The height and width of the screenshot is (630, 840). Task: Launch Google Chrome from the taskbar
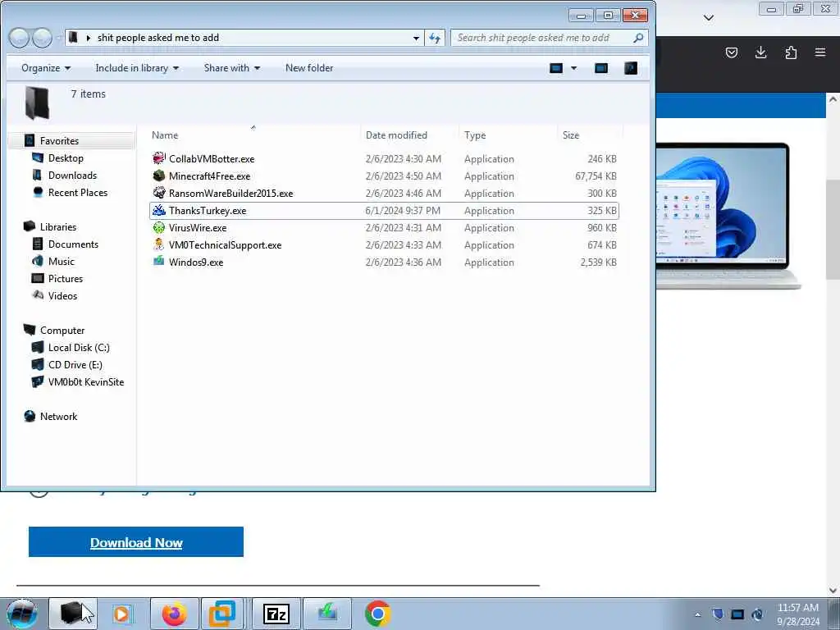tap(377, 614)
